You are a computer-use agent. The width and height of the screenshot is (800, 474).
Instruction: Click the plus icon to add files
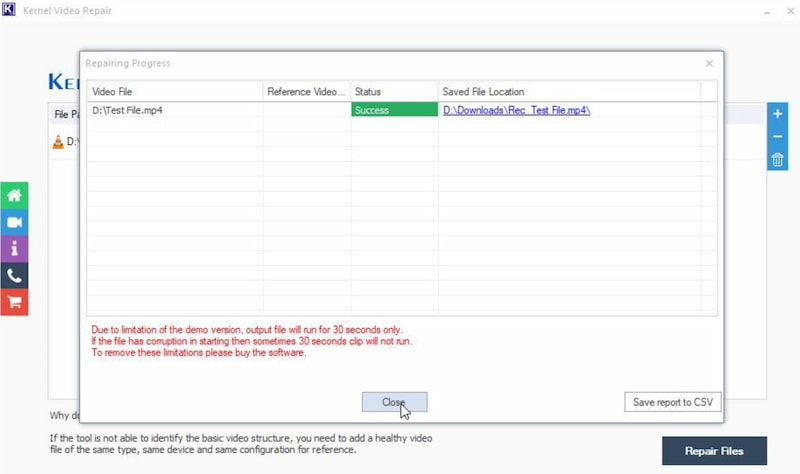coord(778,115)
